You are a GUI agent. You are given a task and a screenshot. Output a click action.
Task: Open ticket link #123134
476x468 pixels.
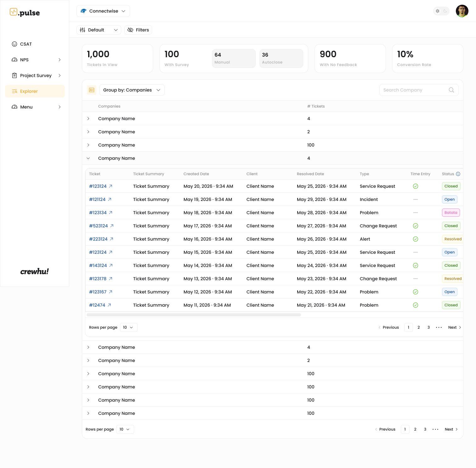[98, 213]
